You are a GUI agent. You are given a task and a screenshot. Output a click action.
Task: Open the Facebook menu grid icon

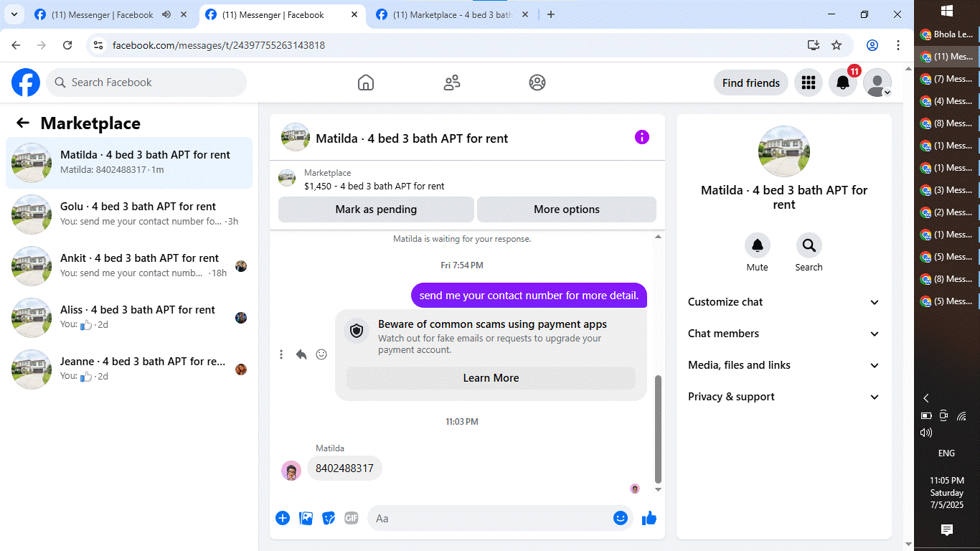point(809,83)
